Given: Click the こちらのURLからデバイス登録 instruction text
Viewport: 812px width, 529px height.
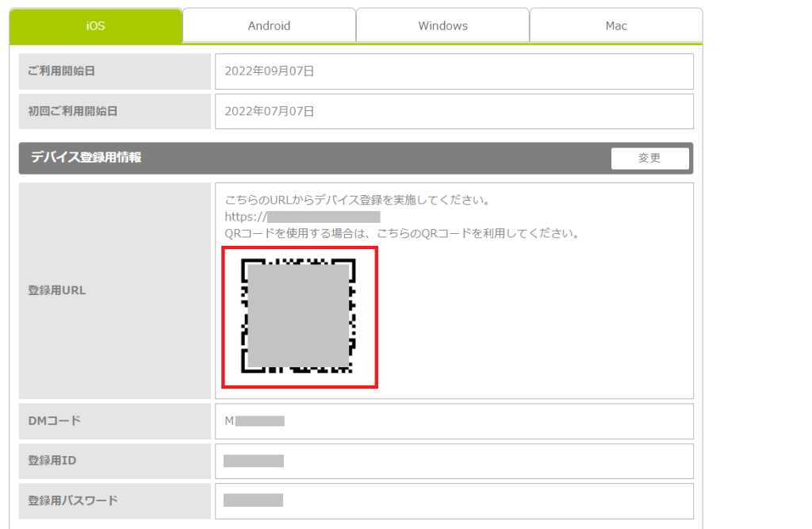Looking at the screenshot, I should pyautogui.click(x=358, y=200).
